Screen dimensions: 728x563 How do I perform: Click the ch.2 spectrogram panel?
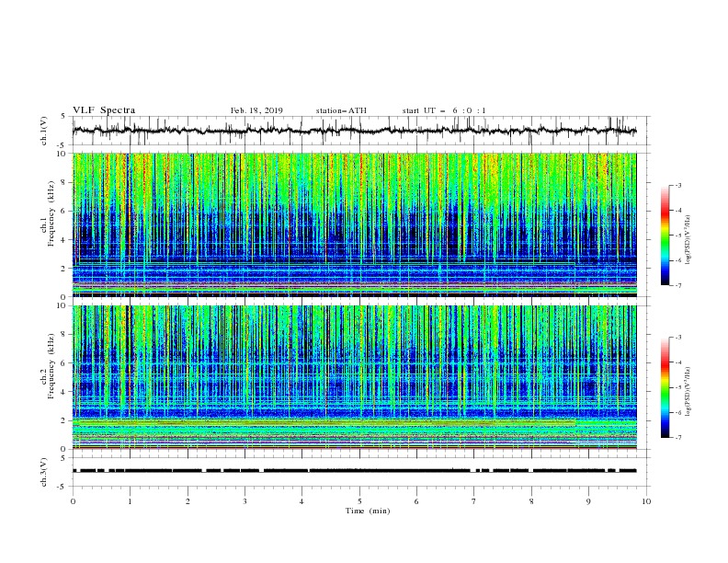pyautogui.click(x=355, y=377)
